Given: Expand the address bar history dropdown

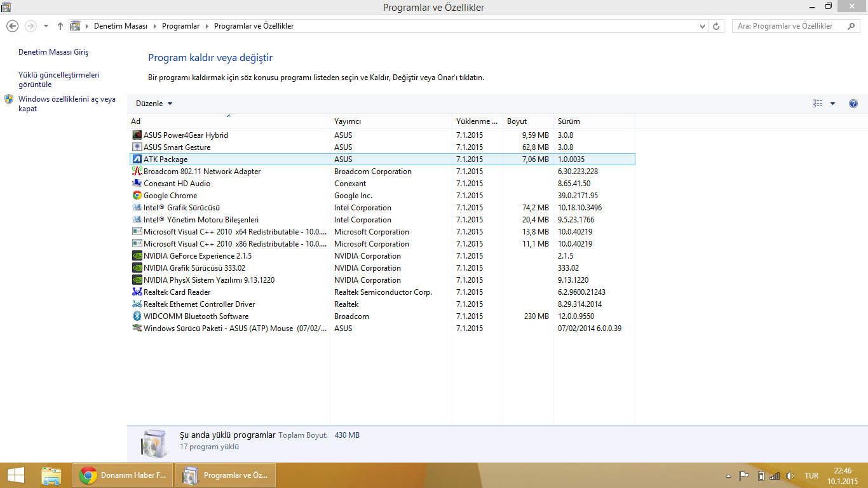Looking at the screenshot, I should tap(702, 26).
